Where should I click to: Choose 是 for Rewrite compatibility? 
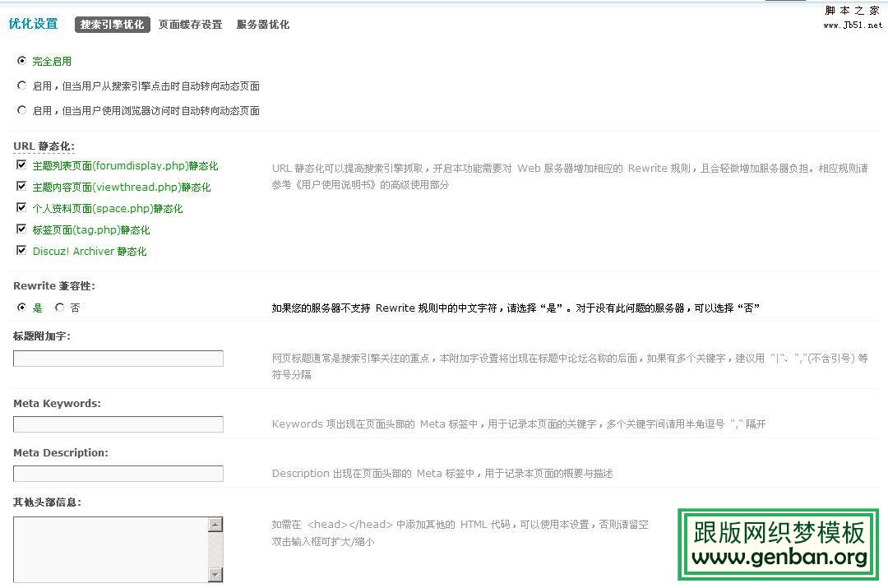pyautogui.click(x=21, y=308)
